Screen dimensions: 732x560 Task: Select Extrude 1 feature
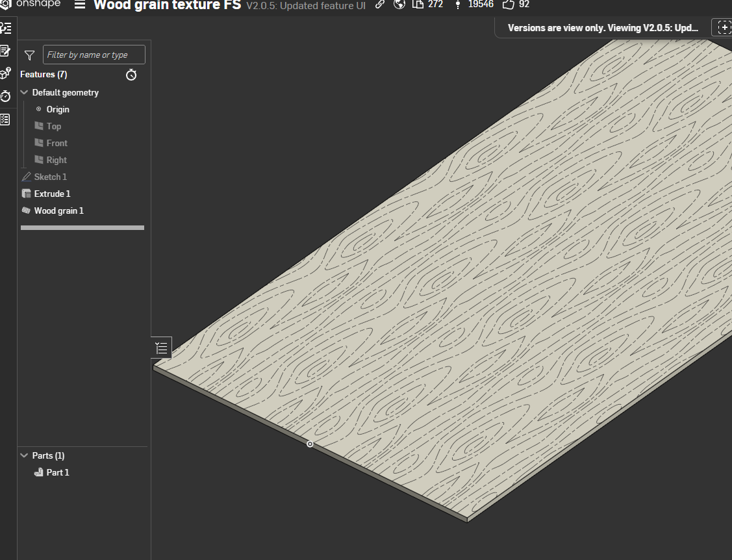click(x=52, y=194)
